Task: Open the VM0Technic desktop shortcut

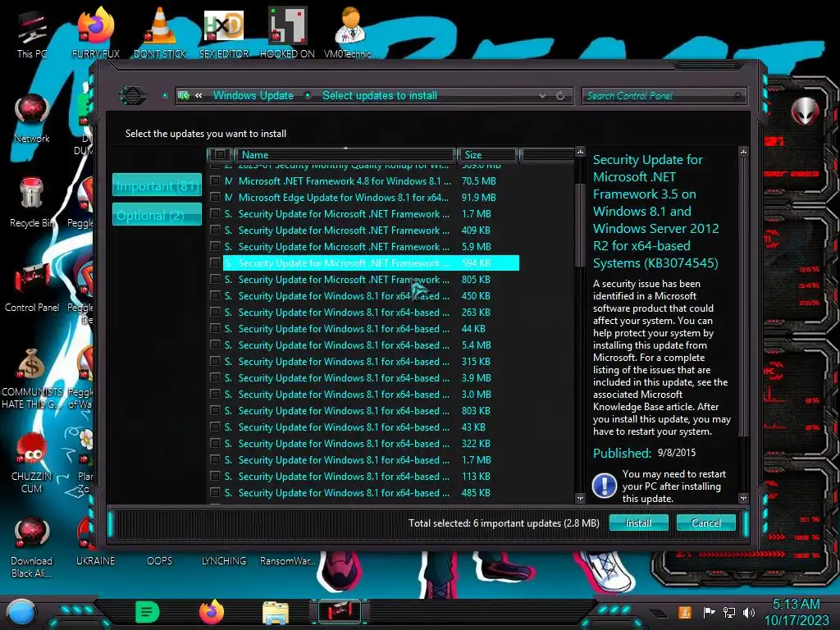Action: coord(351,32)
